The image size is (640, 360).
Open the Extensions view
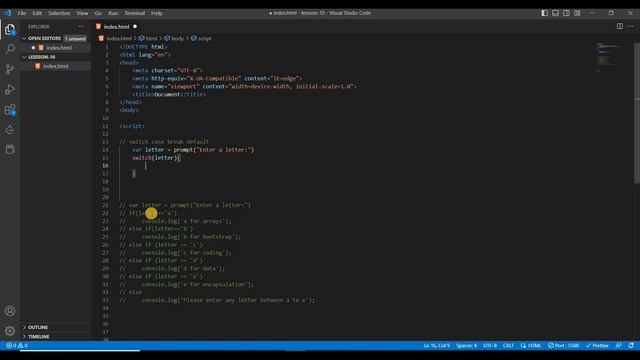point(10,109)
